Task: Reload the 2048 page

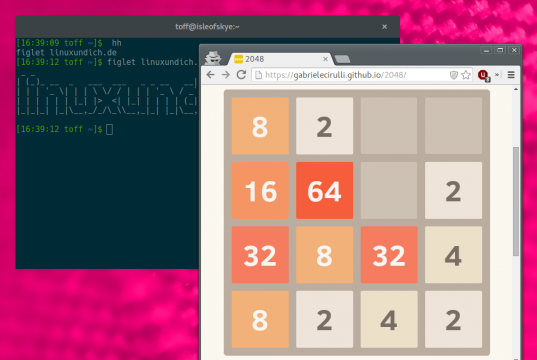Action: [x=241, y=75]
